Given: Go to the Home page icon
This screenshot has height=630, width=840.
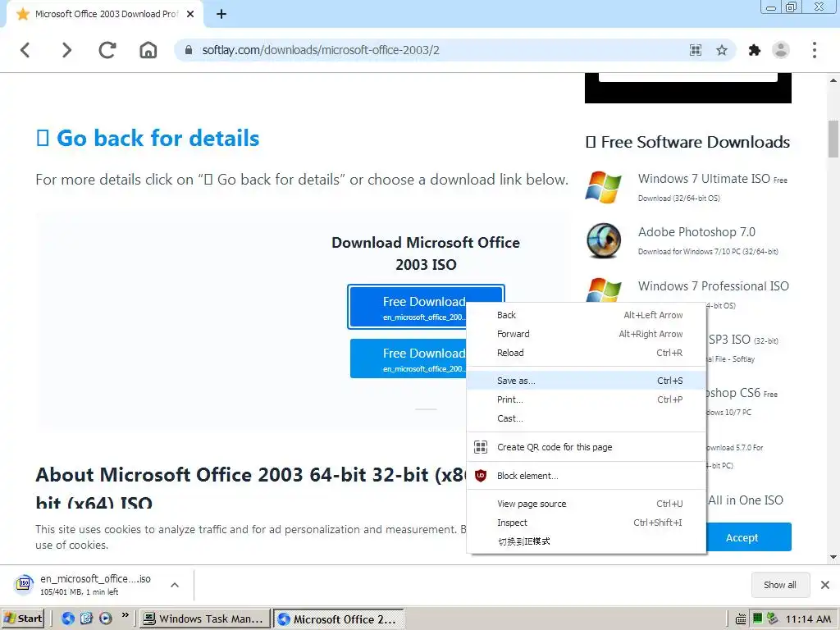Looking at the screenshot, I should [x=148, y=50].
